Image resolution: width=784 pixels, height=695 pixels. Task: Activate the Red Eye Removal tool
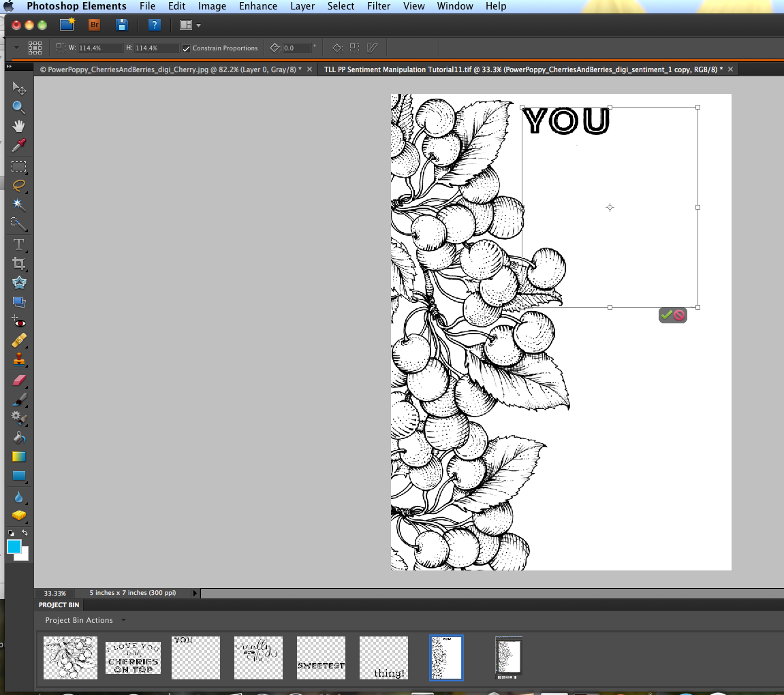pos(18,322)
